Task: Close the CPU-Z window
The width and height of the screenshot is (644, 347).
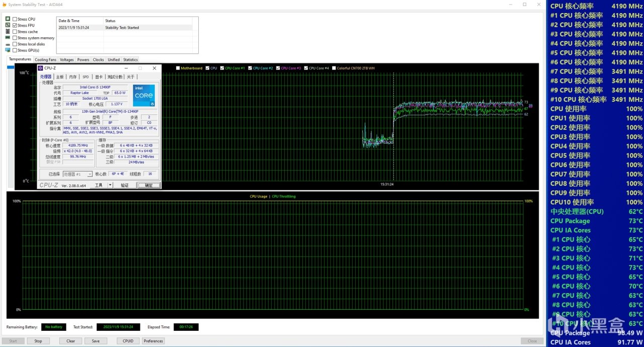Action: tap(154, 68)
